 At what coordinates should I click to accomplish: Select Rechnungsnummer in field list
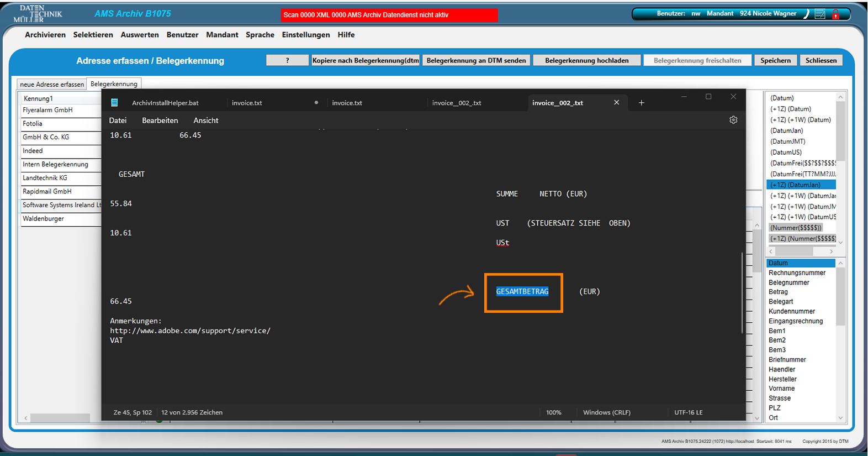pos(797,273)
